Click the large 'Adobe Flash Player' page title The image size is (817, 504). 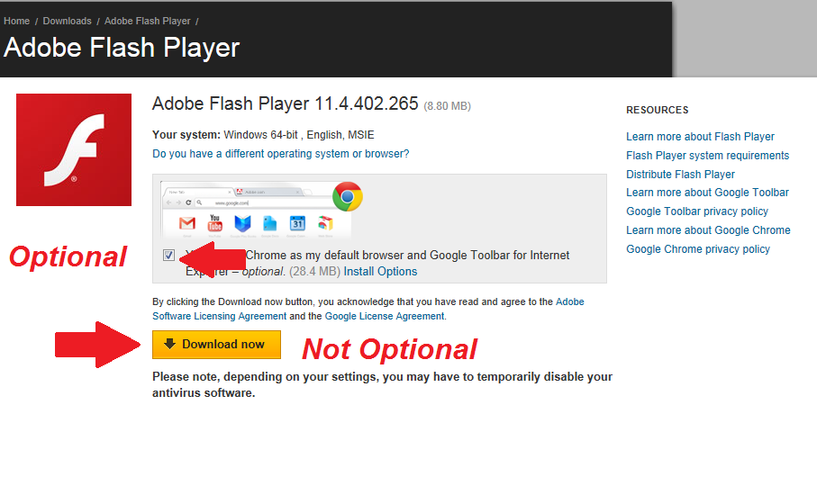[x=122, y=48]
